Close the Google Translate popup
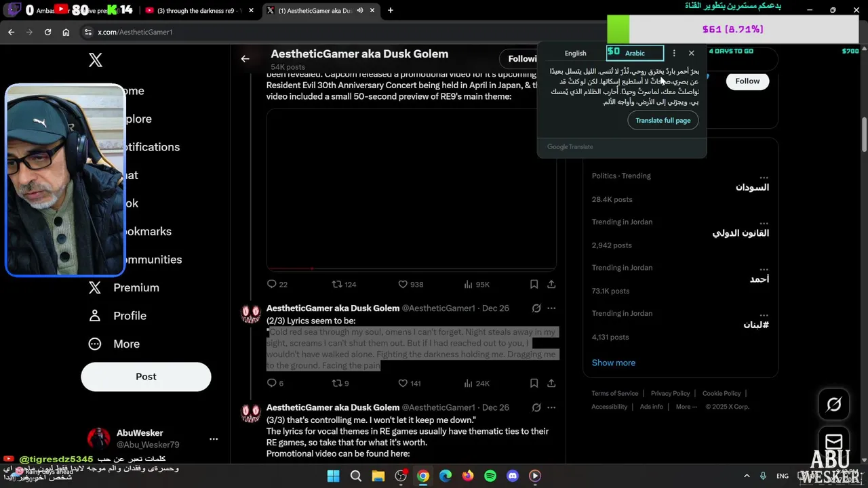868x488 pixels. click(x=691, y=53)
